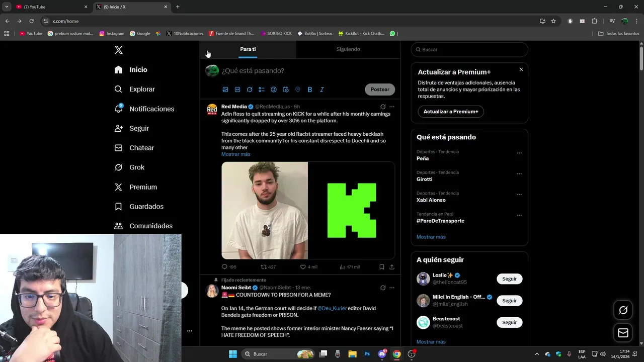Viewport: 644px width, 362px height.
Task: Dismiss the Premium+ upgrade card
Action: tap(521, 69)
